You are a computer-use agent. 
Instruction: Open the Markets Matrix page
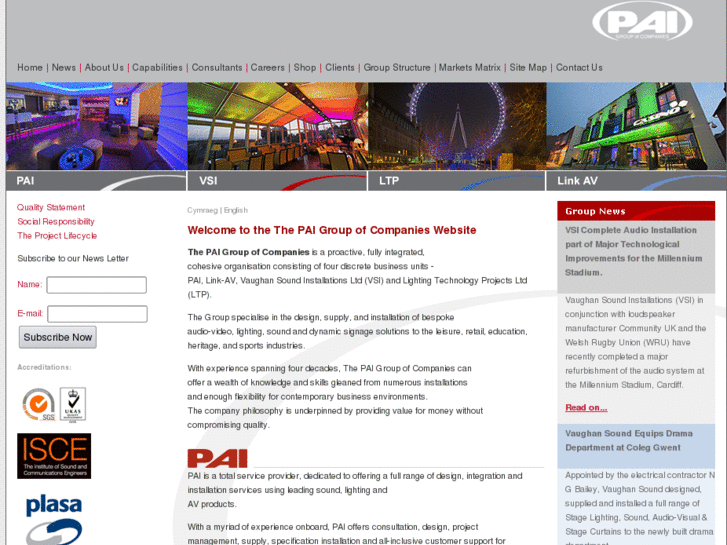pyautogui.click(x=470, y=68)
